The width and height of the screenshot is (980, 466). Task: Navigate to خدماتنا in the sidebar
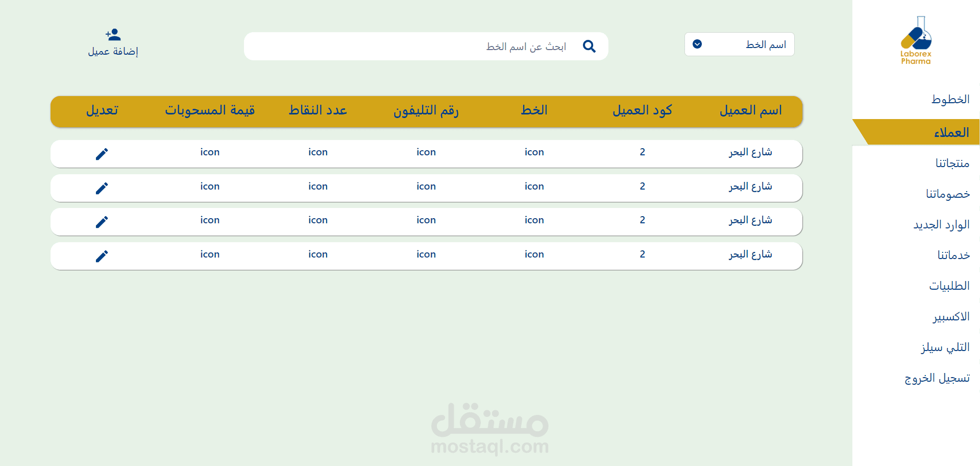pos(953,255)
